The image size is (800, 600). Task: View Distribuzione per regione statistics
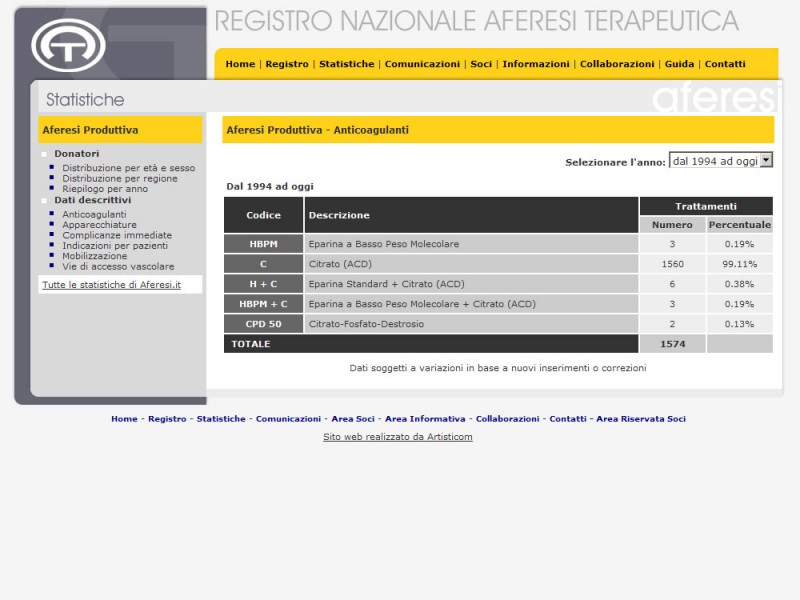click(120, 179)
